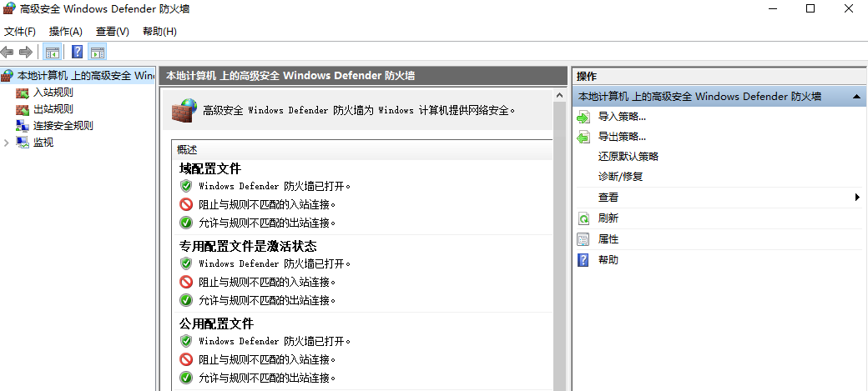Select the 监视 monitor icon in the tree
868x391 pixels.
click(x=23, y=143)
